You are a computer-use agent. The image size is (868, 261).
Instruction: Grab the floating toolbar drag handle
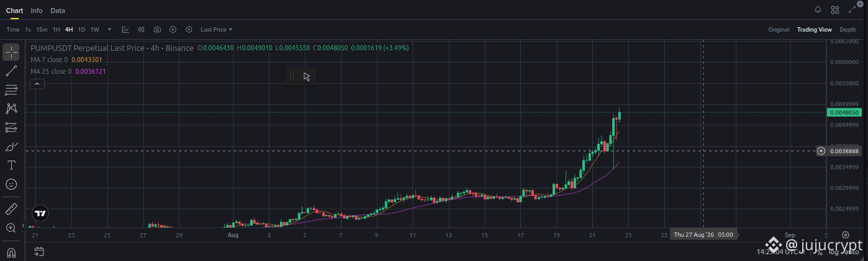[292, 76]
